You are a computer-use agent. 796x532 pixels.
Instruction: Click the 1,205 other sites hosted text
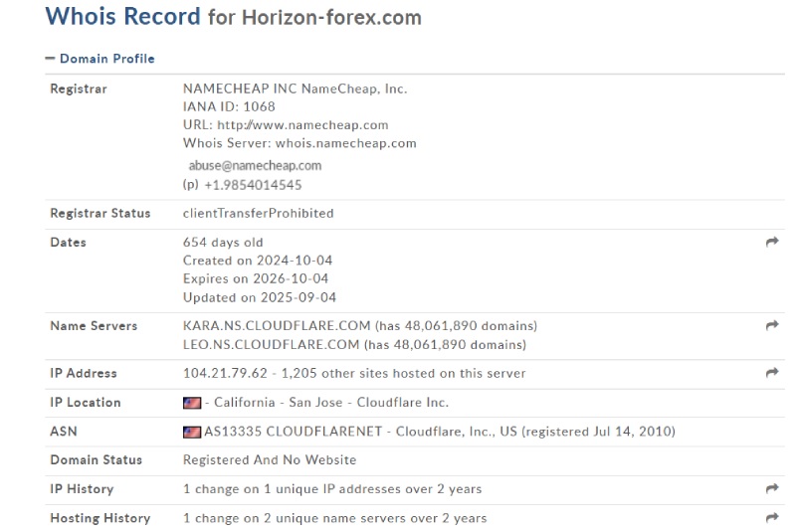404,373
